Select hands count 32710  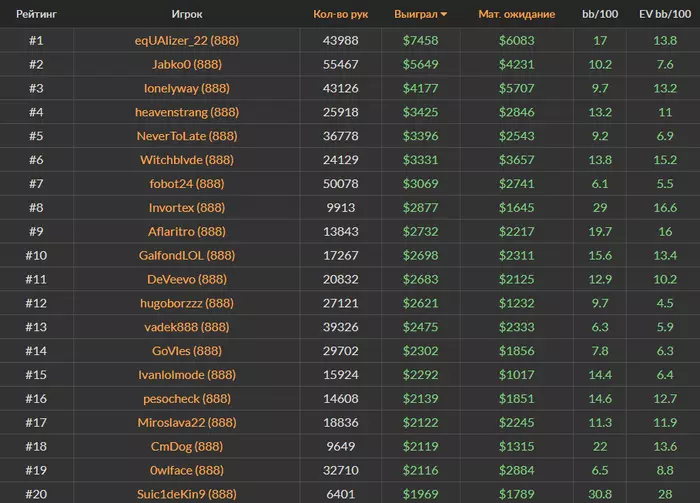[x=341, y=470]
